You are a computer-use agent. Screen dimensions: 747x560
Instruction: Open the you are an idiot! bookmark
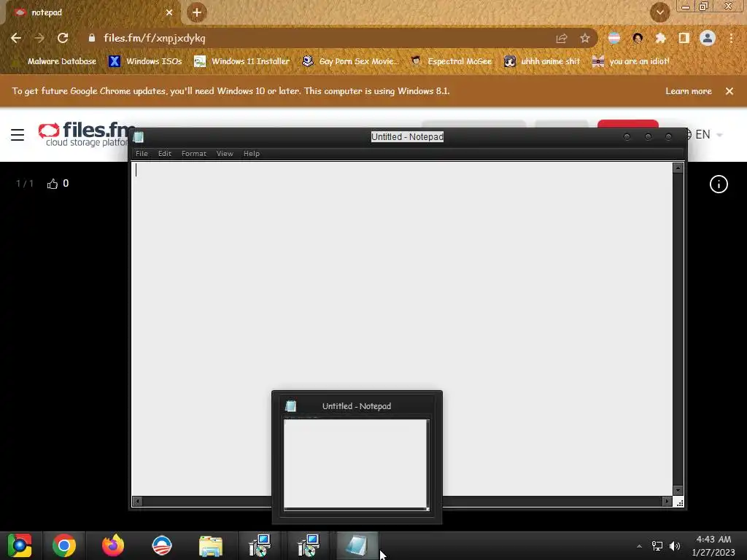click(x=630, y=61)
